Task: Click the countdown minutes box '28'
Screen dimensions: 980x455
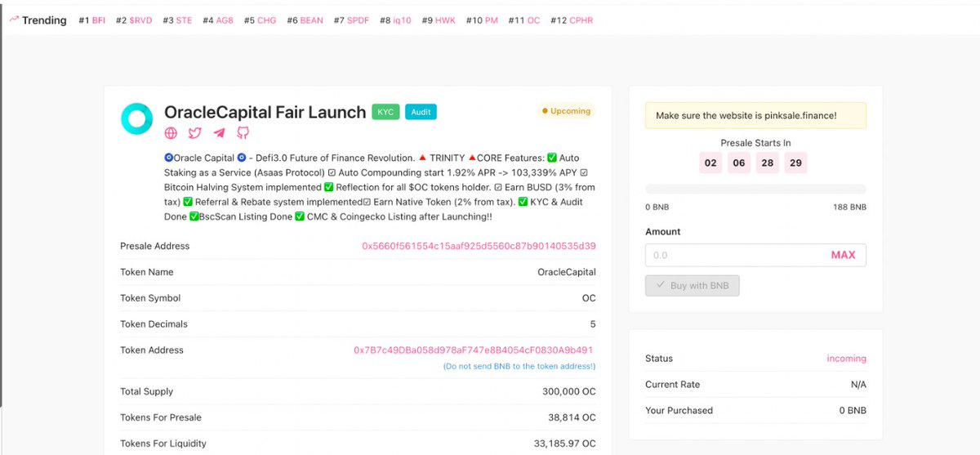Action: [768, 163]
